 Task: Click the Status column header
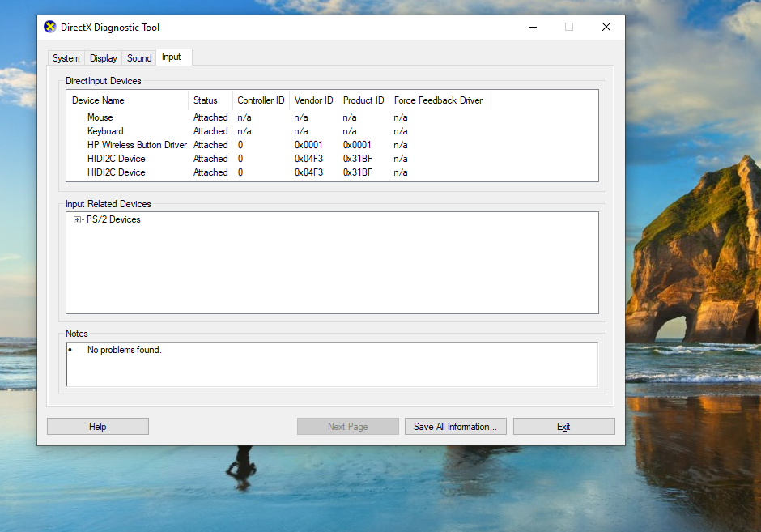click(x=210, y=100)
